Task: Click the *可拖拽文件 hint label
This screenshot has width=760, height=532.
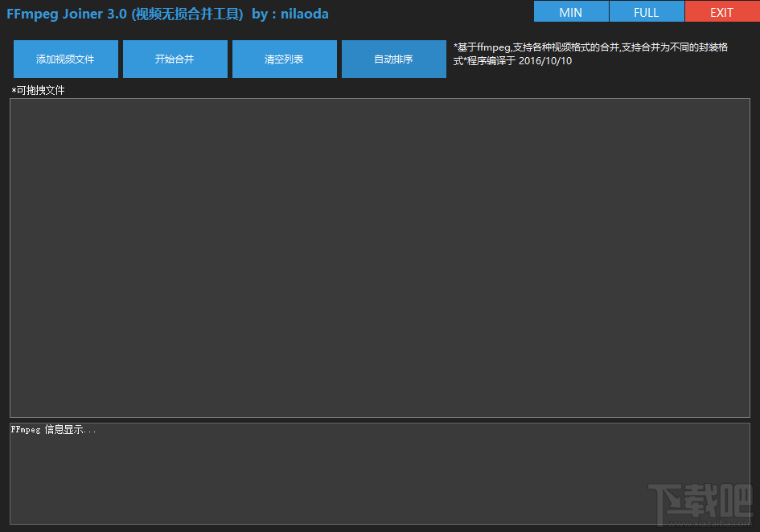Action: coord(38,90)
